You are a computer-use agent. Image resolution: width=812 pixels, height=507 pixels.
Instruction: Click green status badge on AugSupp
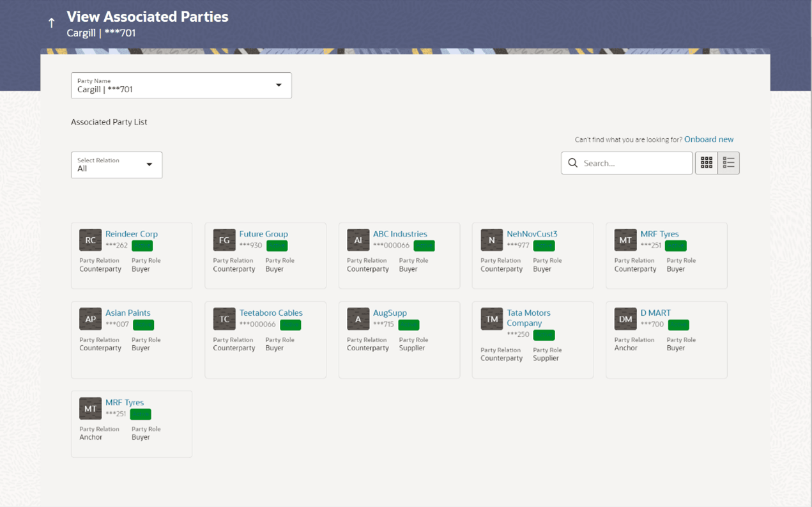tap(408, 325)
